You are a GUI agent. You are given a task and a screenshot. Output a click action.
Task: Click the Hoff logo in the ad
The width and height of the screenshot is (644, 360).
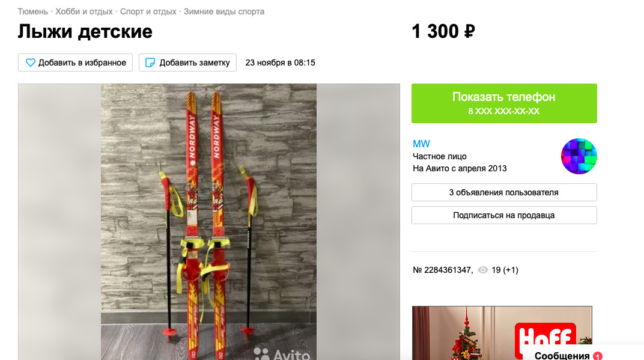[545, 339]
